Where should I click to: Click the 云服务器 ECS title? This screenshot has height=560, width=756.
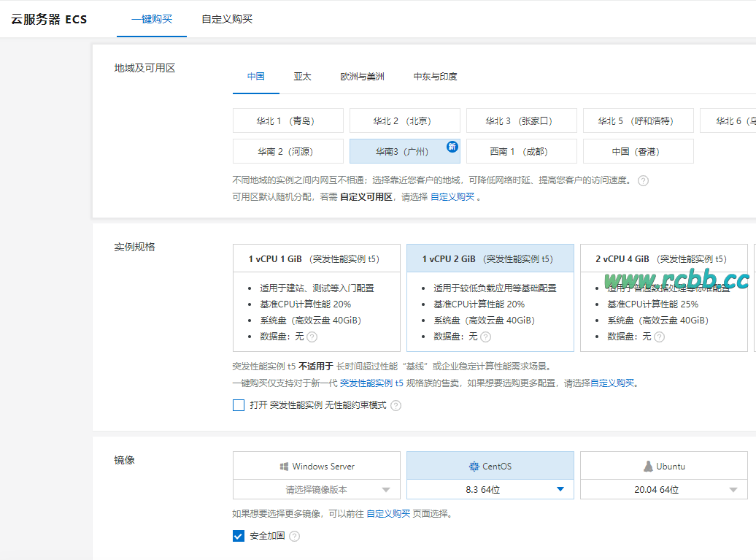(49, 19)
